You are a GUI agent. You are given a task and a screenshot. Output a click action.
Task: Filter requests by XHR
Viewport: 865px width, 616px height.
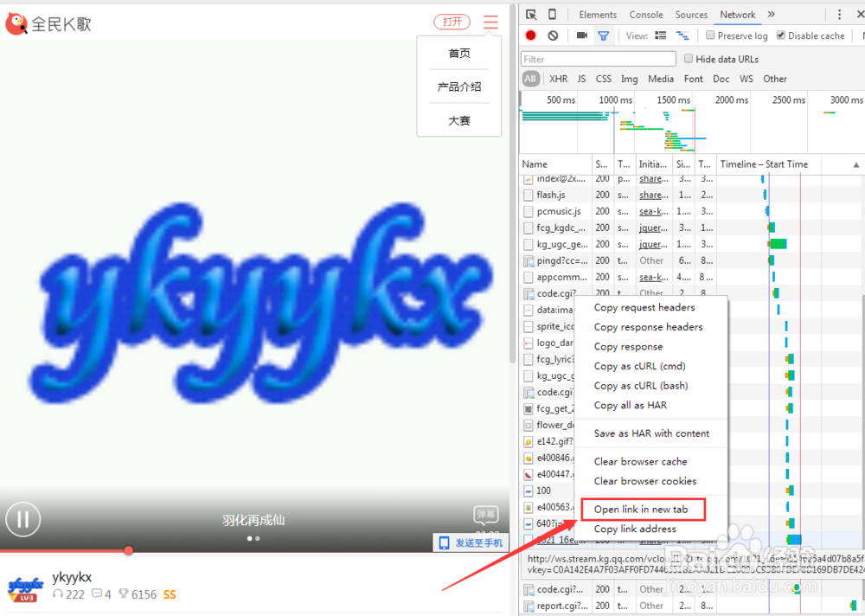coord(558,79)
